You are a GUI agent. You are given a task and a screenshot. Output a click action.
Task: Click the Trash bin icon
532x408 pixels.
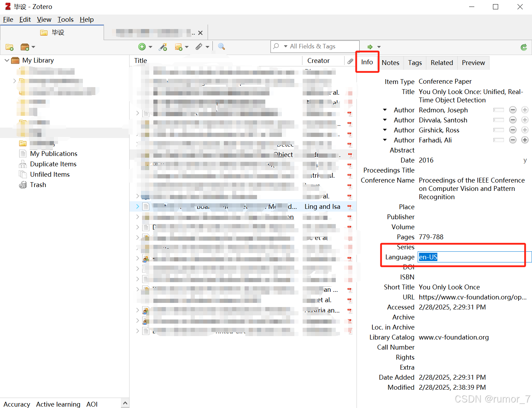tap(23, 185)
